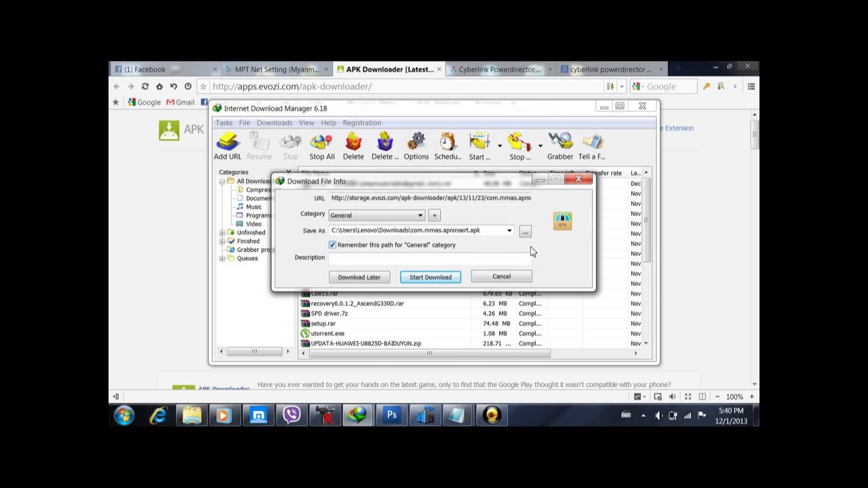Switch to Cyberlink Powerdirector tab
This screenshot has width=868, height=488.
click(x=500, y=69)
